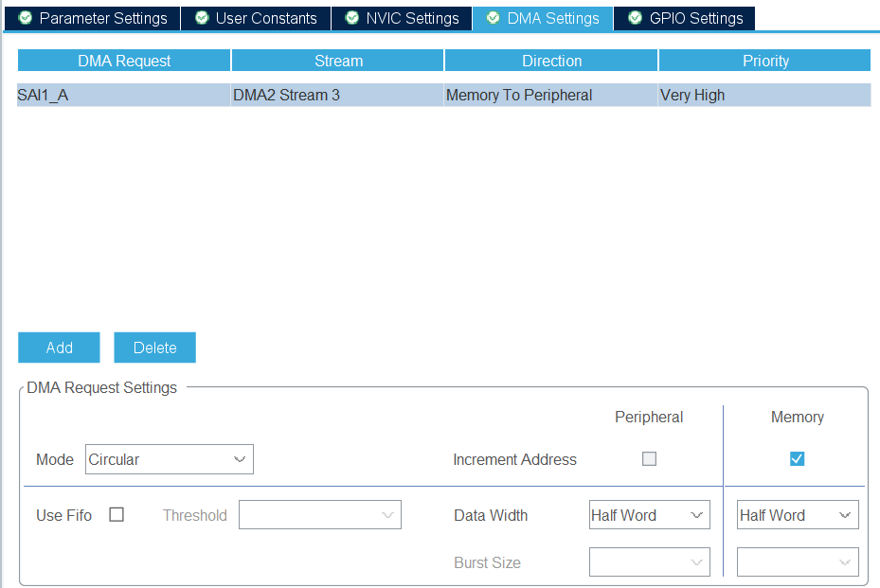
Task: Click the green check icon on DMA Settings
Action: click(x=494, y=18)
